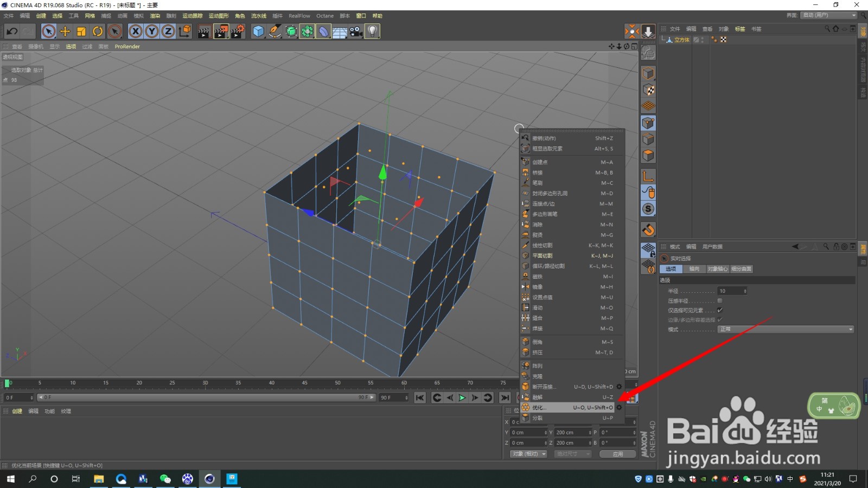Choose 线性切割 in the context menu
Screen dimensions: 868x488
point(567,245)
